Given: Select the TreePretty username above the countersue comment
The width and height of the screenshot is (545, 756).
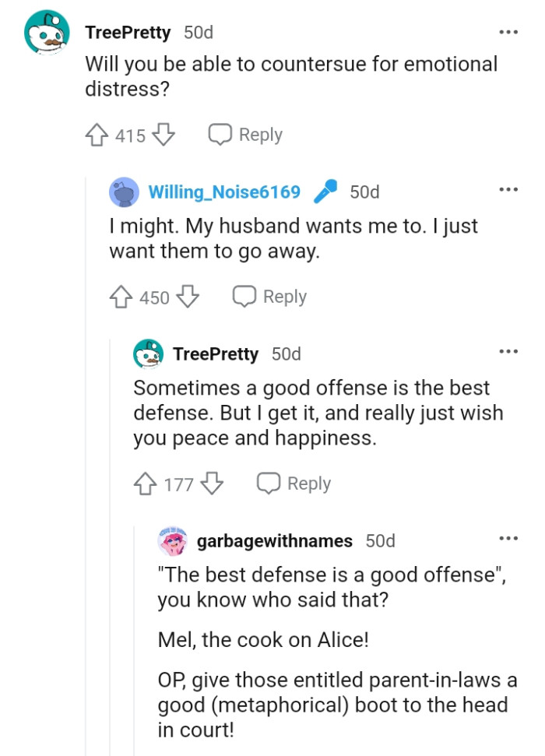Looking at the screenshot, I should (x=129, y=33).
